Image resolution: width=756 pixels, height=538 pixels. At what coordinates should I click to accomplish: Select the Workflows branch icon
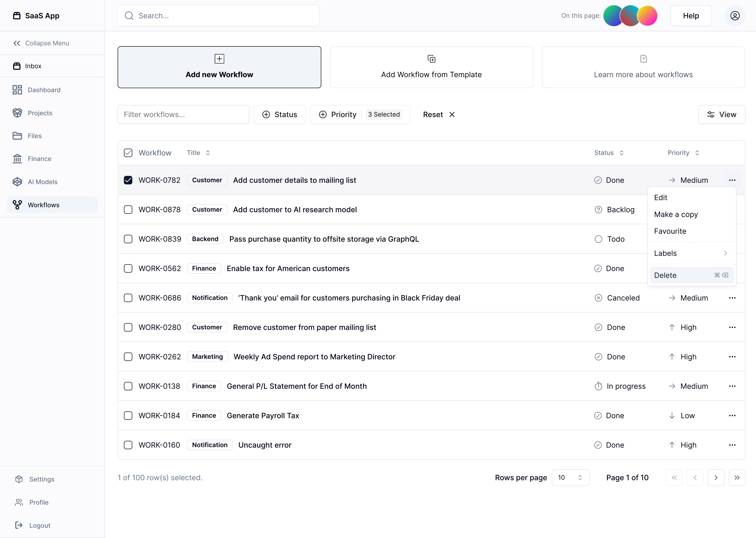click(17, 204)
